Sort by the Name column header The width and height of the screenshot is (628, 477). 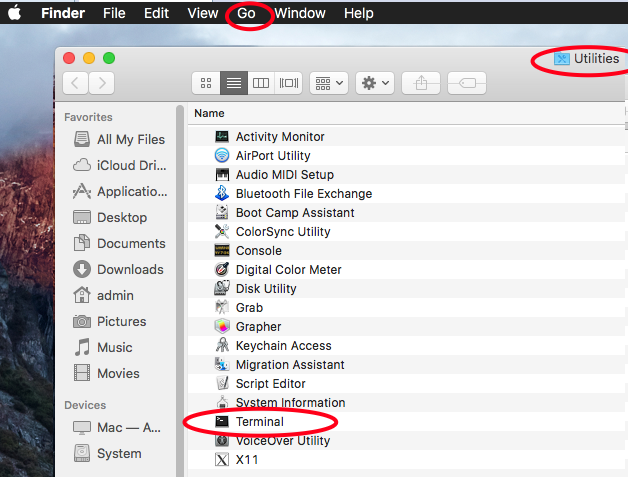(x=209, y=113)
